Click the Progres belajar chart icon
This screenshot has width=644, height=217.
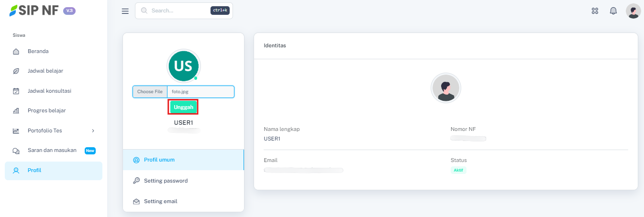[x=16, y=111]
